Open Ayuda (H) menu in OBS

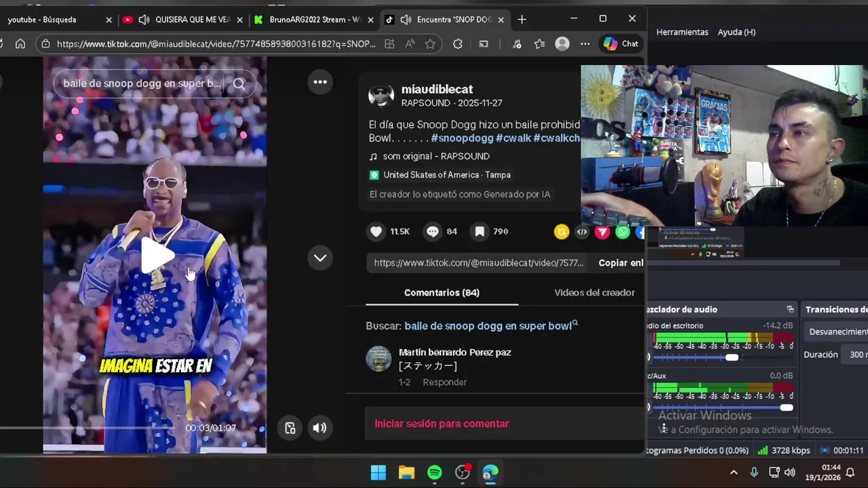coord(736,32)
